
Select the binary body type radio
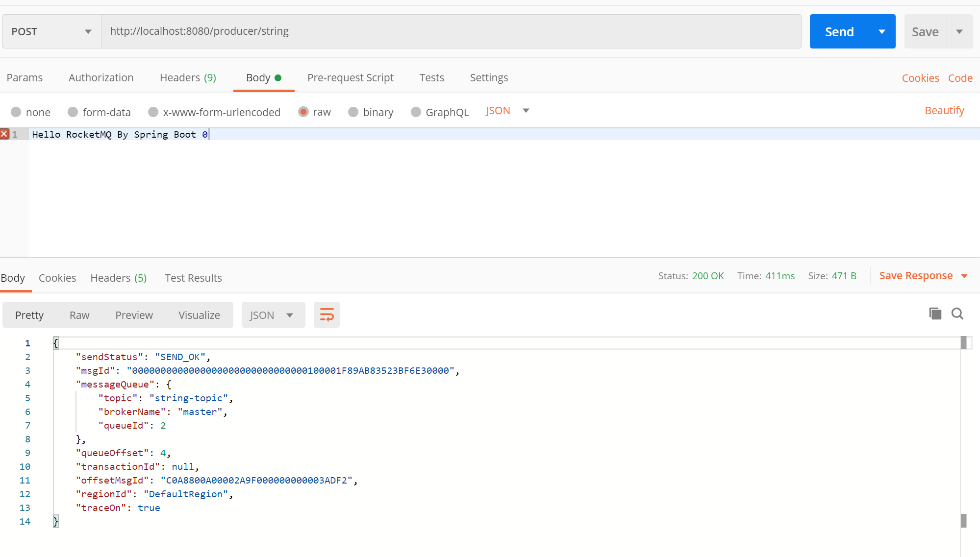(x=353, y=112)
